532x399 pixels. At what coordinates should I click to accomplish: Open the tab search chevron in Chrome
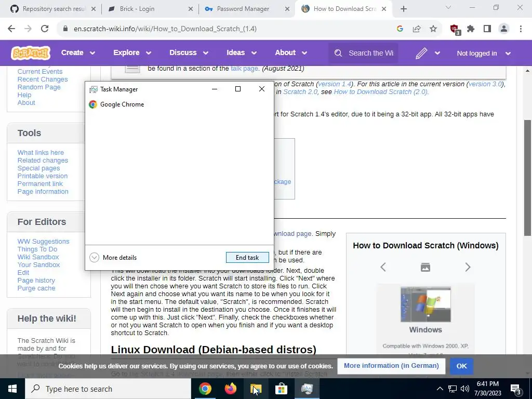(448, 7)
